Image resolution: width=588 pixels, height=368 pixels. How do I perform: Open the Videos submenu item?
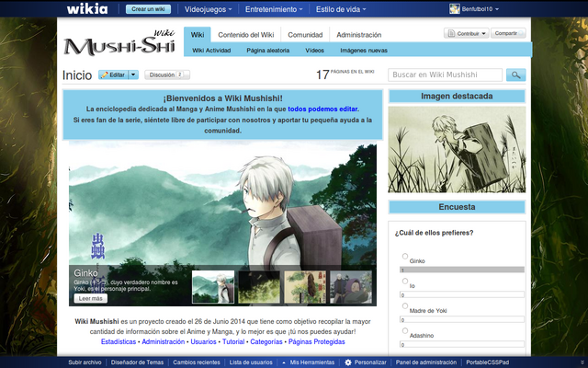[x=314, y=51]
